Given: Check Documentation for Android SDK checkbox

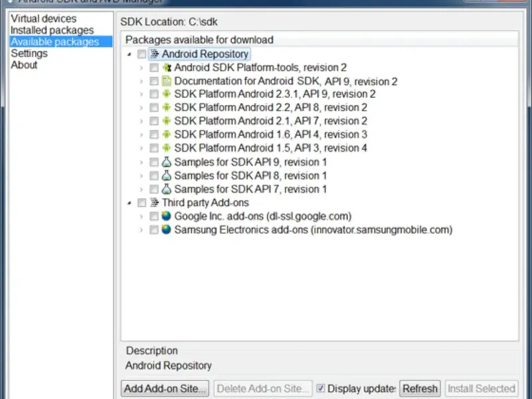Looking at the screenshot, I should click(154, 81).
